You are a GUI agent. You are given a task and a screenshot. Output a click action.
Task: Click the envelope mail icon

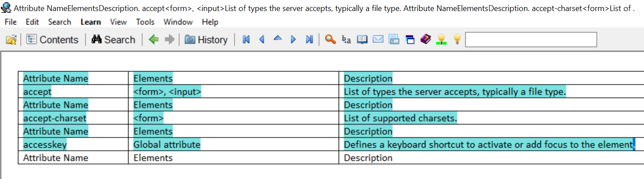(378, 40)
